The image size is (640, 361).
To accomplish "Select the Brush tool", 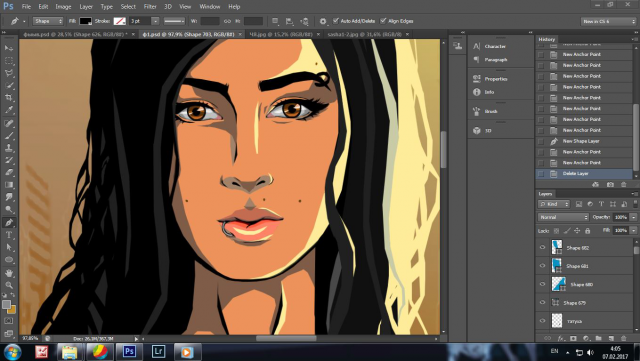I will point(9,135).
